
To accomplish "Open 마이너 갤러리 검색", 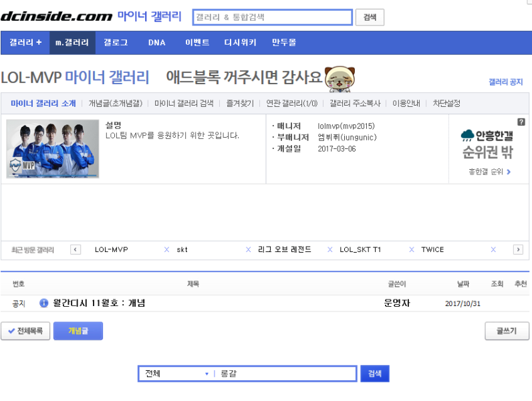I will pos(184,103).
